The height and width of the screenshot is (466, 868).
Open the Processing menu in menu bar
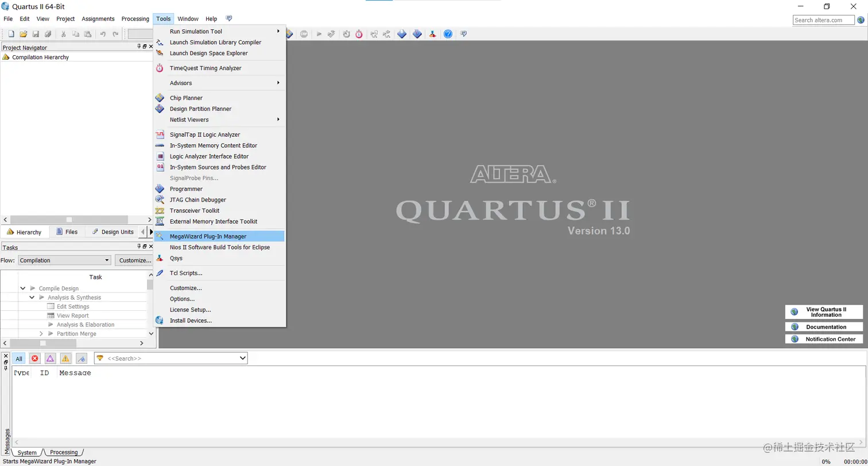[135, 19]
